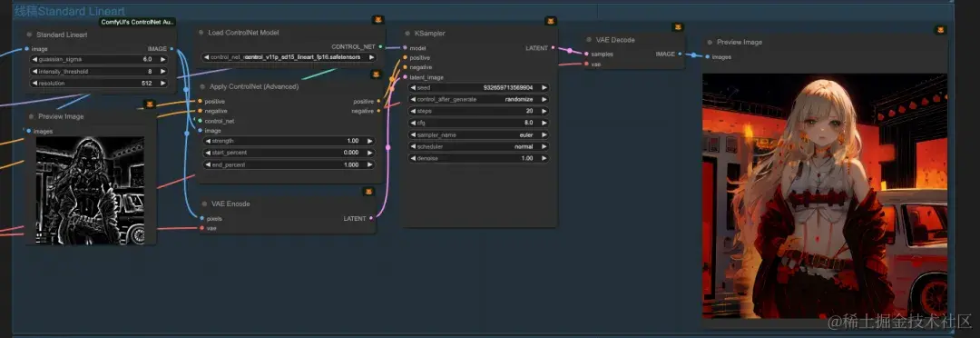This screenshot has height=338, width=980.
Task: Click LATENT output socket of VAE Encode
Action: pyautogui.click(x=371, y=218)
